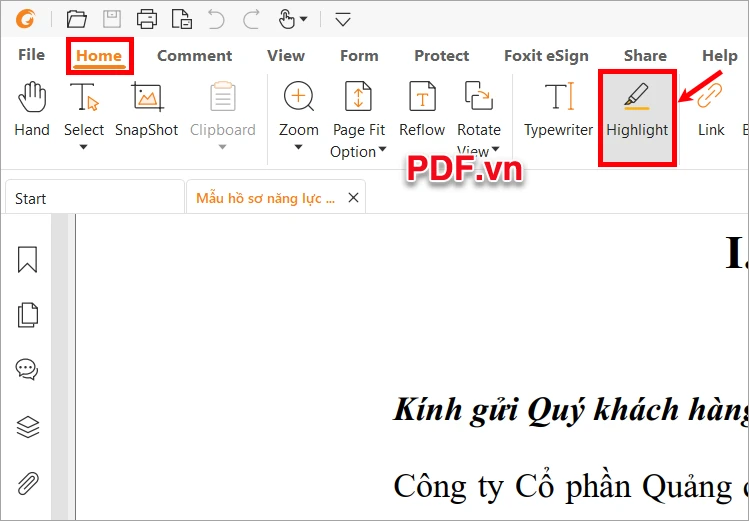Click the Foxit application logo icon
The width and height of the screenshot is (749, 521).
(25, 20)
